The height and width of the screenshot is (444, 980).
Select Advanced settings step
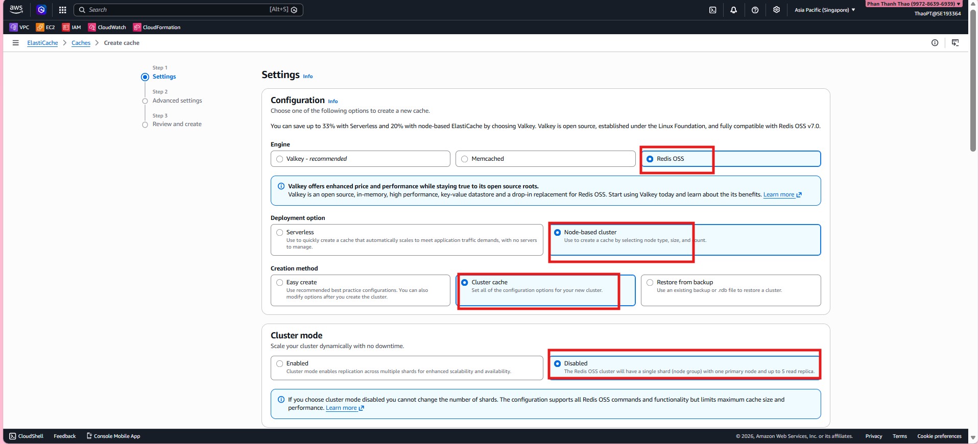coord(177,101)
